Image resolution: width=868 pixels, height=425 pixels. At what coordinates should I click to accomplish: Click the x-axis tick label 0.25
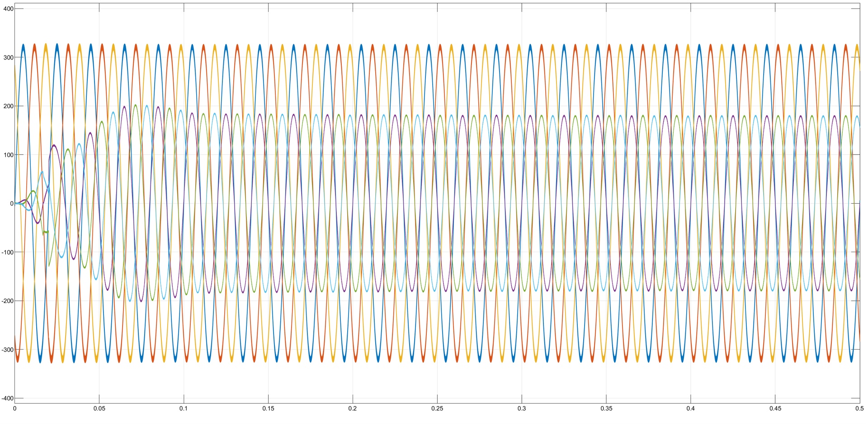click(437, 409)
